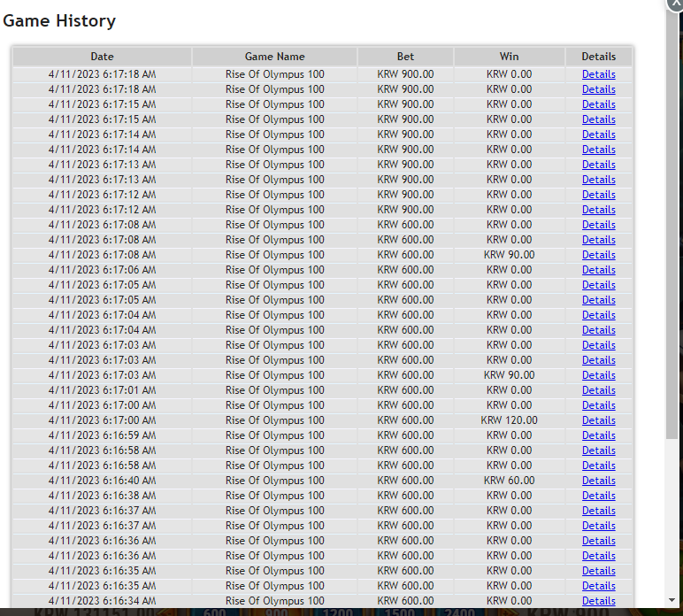
Task: Click the win amount in the 6:16:59 AM row
Action: tap(509, 435)
